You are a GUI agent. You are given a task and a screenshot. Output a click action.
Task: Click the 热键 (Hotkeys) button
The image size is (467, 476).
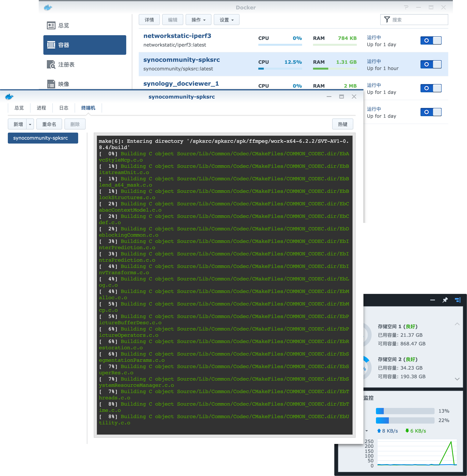(x=342, y=124)
